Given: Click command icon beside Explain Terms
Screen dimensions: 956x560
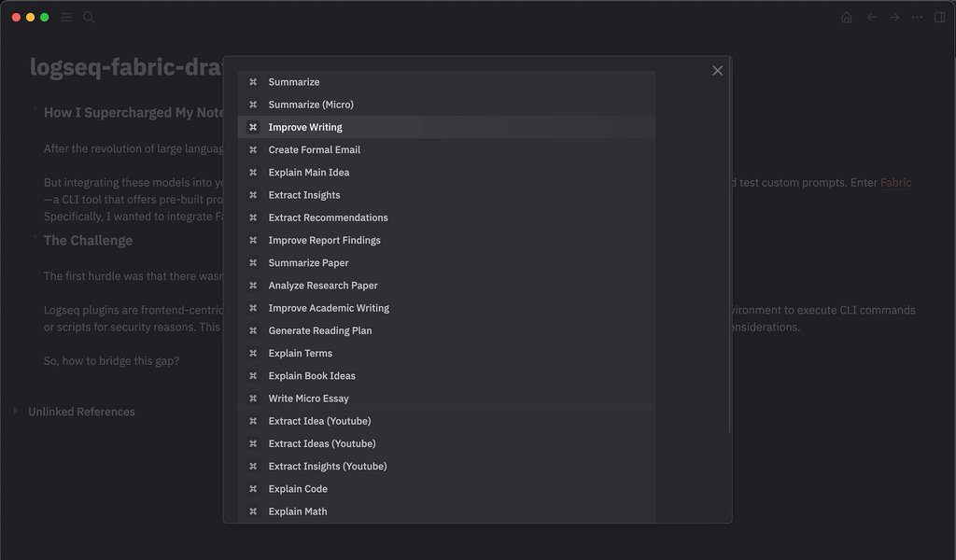Looking at the screenshot, I should [x=253, y=353].
